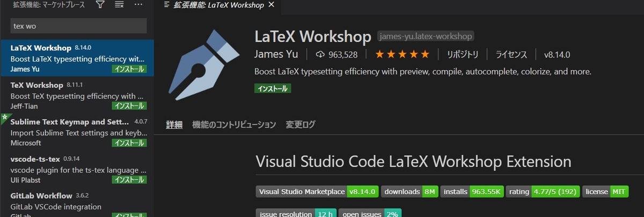Viewport: 644px width, 217px height.
Task: Select TeX Workshop 8.11.1 by Jeff-Tian
Action: [x=77, y=95]
